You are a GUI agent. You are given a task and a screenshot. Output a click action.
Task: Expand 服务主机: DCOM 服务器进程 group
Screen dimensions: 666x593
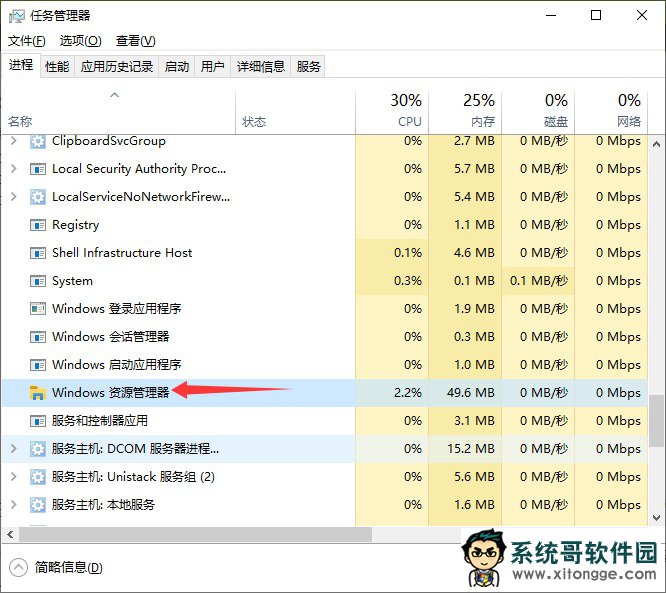click(x=13, y=449)
